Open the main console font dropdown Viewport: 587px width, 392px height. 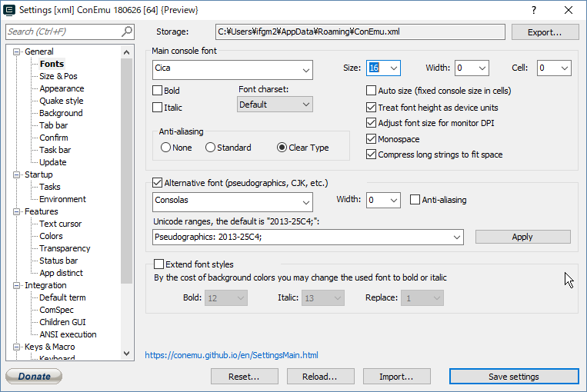point(305,69)
